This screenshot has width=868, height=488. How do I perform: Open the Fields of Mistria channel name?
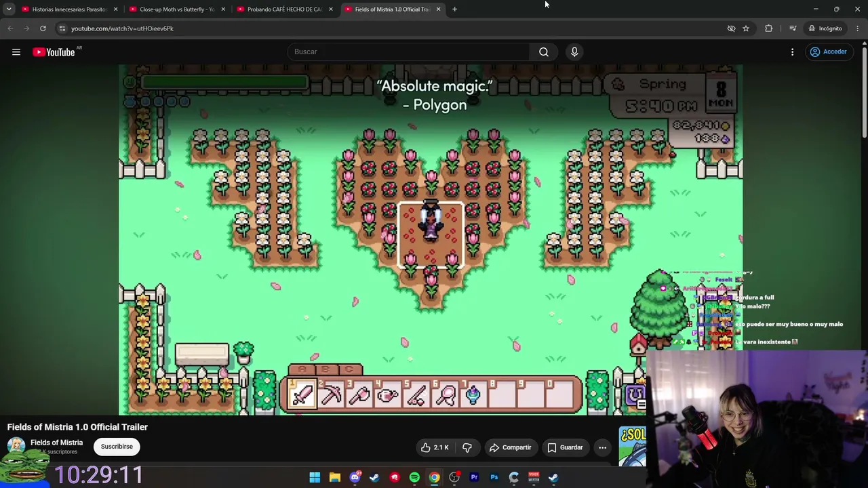click(x=56, y=443)
